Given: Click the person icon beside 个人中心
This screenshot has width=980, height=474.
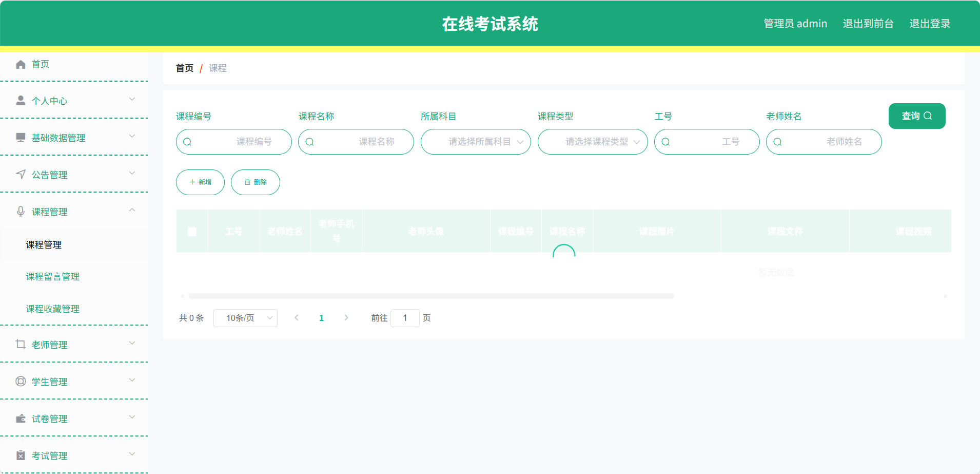Looking at the screenshot, I should click(x=21, y=101).
